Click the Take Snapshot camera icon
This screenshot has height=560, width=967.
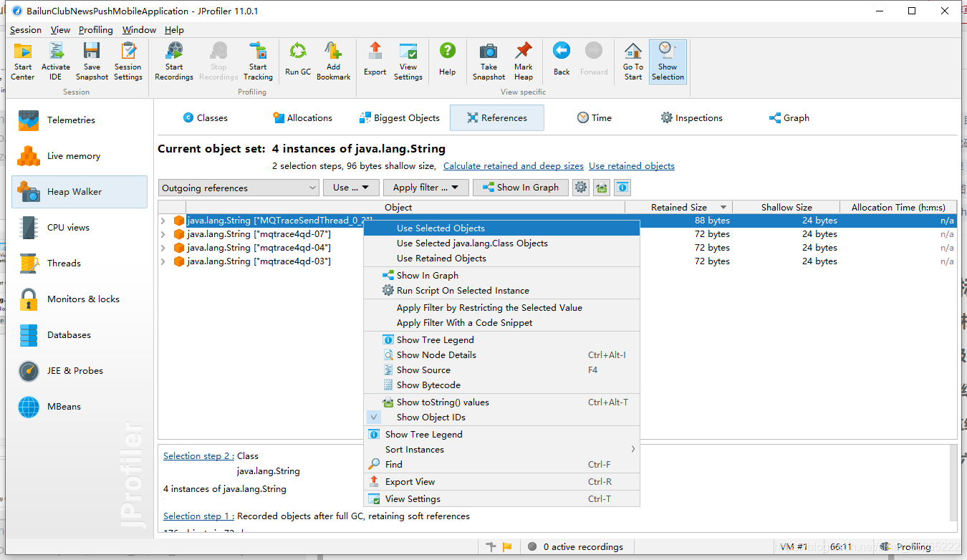click(489, 61)
